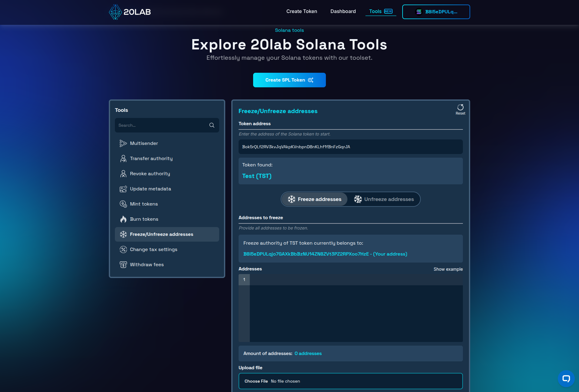Screen dimensions: 579x392
Task: Click the 'Upload file' label
Action: [x=250, y=368]
